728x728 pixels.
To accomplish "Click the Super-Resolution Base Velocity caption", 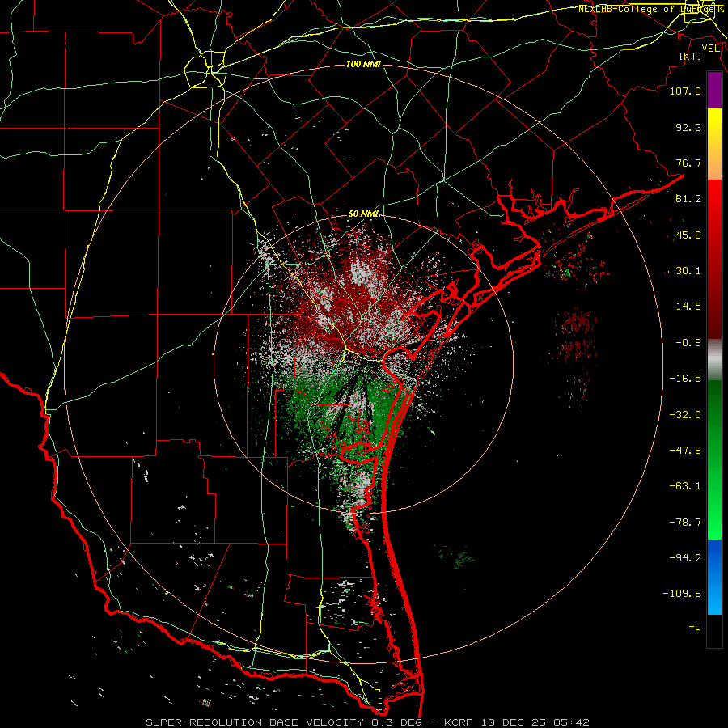I will click(367, 722).
